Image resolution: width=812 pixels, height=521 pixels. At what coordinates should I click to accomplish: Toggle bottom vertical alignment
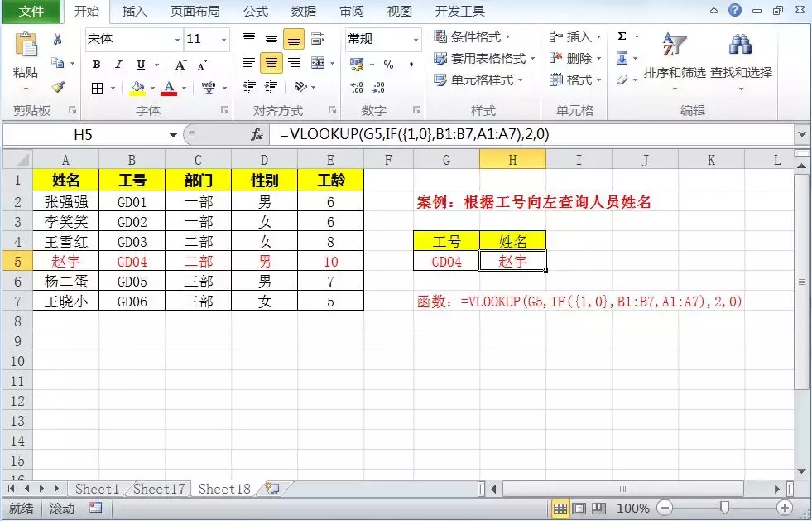click(x=294, y=39)
